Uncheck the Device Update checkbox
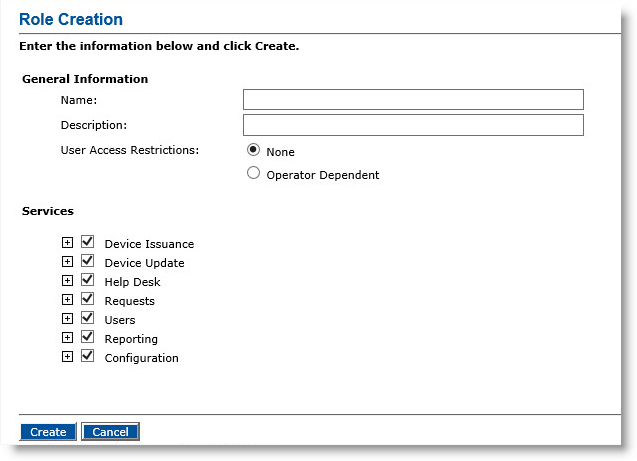Viewport: 637px width, 461px height. tap(87, 260)
